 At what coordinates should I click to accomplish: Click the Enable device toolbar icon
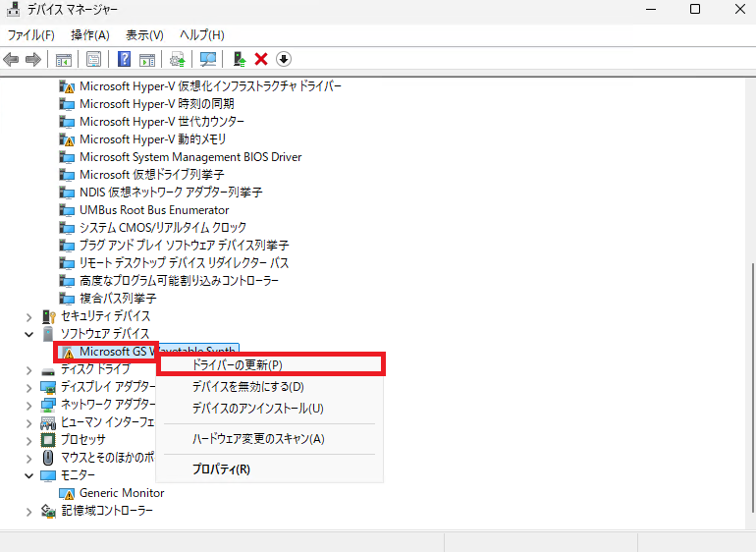[x=240, y=59]
